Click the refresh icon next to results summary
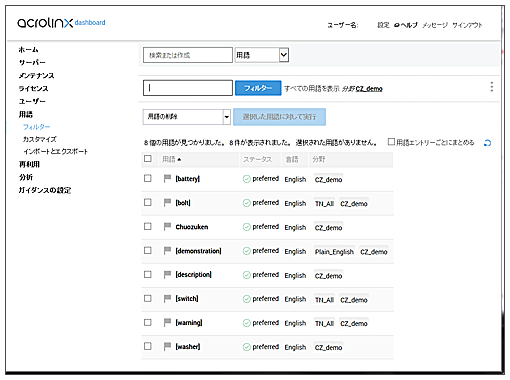 (487, 143)
